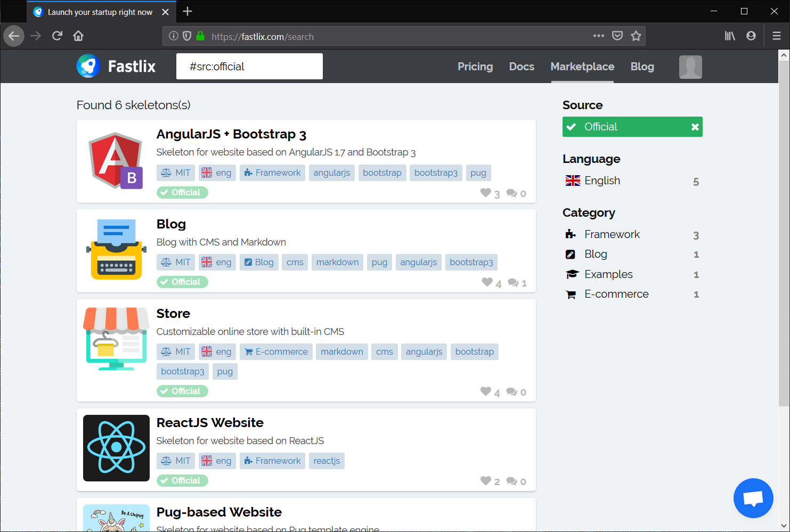Open the Marketplace nav item
Image resolution: width=790 pixels, height=532 pixels.
tap(582, 67)
